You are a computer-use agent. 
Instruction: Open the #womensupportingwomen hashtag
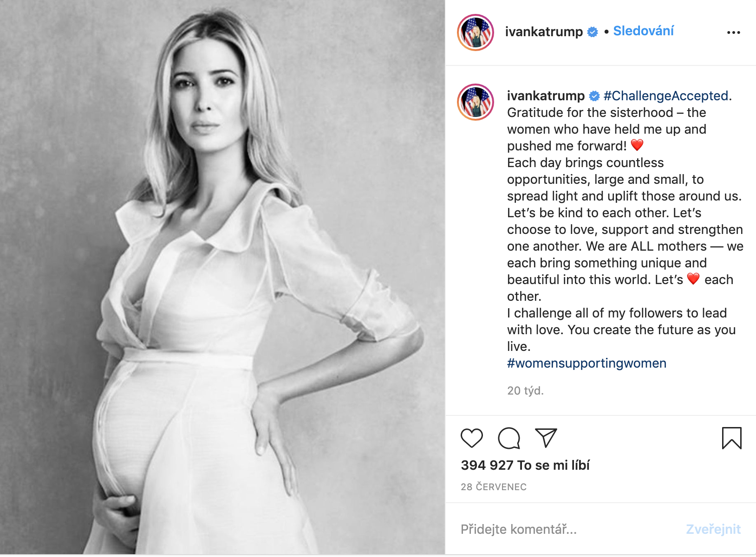pyautogui.click(x=587, y=363)
